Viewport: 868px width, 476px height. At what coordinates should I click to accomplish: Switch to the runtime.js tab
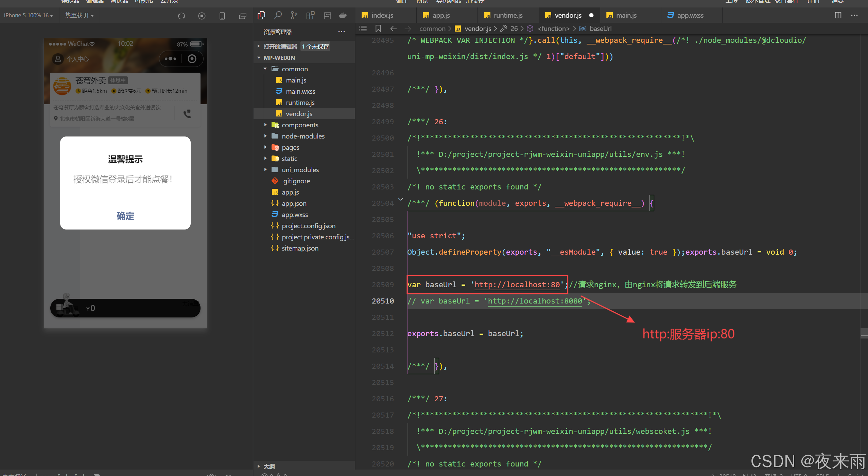508,15
